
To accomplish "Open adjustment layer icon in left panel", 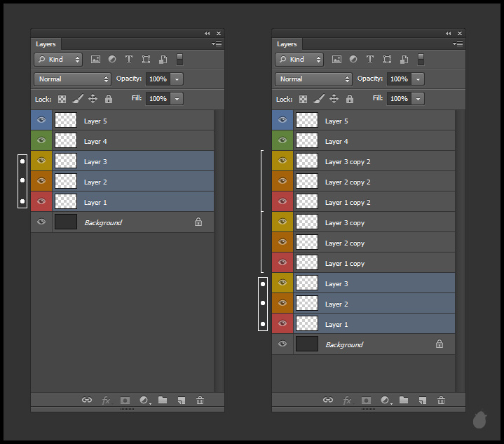I will pyautogui.click(x=144, y=400).
